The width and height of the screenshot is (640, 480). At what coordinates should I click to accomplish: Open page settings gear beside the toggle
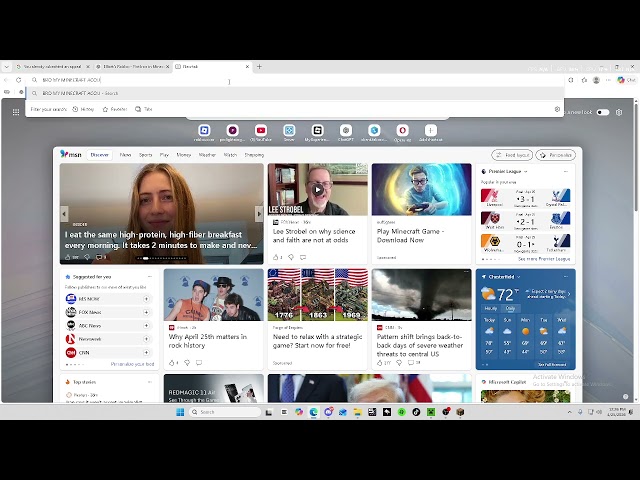[x=619, y=112]
